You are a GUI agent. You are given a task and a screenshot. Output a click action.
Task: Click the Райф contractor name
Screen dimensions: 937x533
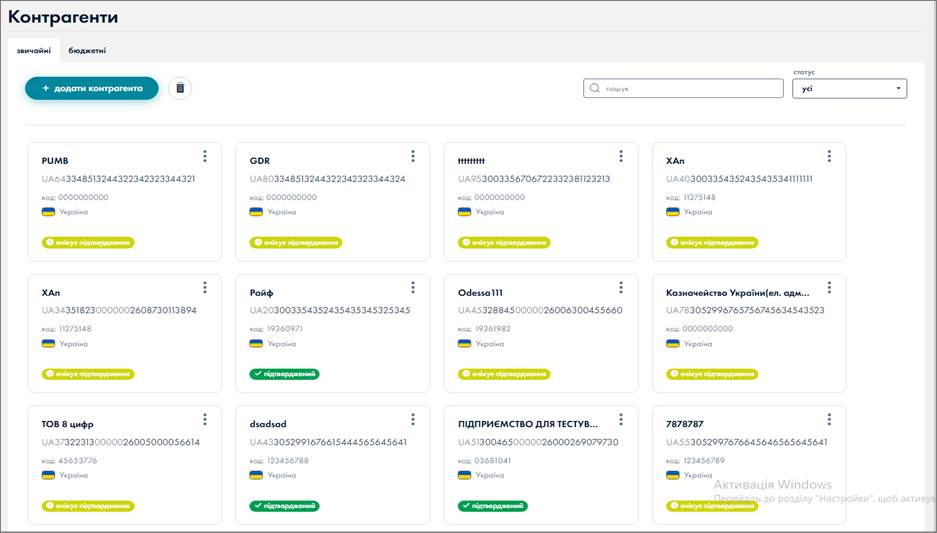click(x=261, y=293)
